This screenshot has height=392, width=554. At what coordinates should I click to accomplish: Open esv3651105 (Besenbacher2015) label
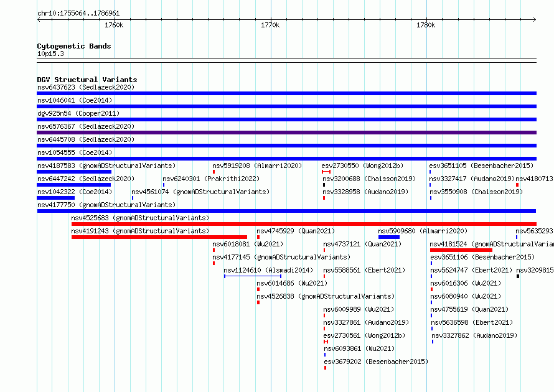coord(481,166)
